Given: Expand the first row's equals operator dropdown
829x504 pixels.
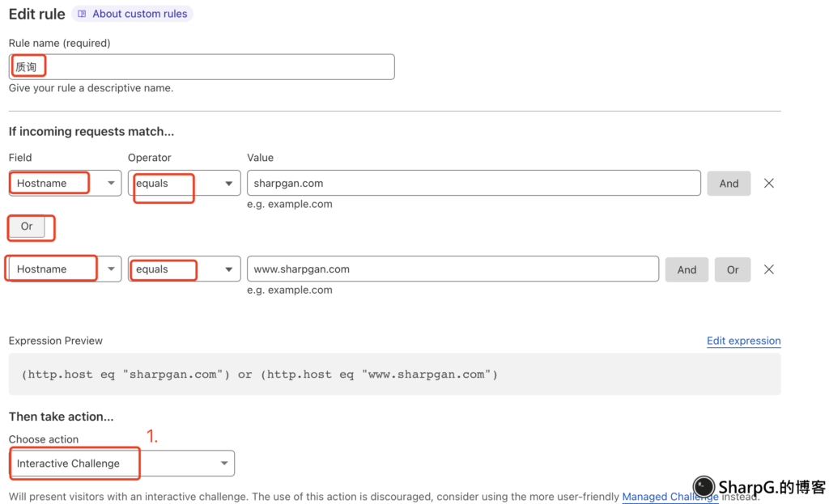Looking at the screenshot, I should pyautogui.click(x=184, y=184).
